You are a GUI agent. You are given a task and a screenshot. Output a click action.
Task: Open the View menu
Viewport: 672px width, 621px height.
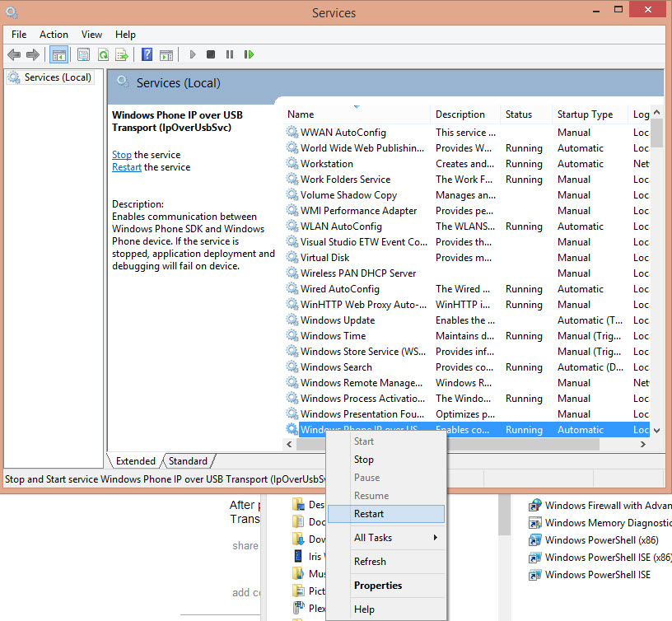91,35
